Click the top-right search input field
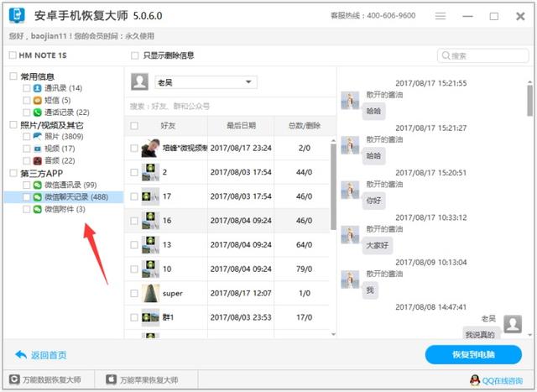This screenshot has height=392, width=537. click(x=483, y=55)
